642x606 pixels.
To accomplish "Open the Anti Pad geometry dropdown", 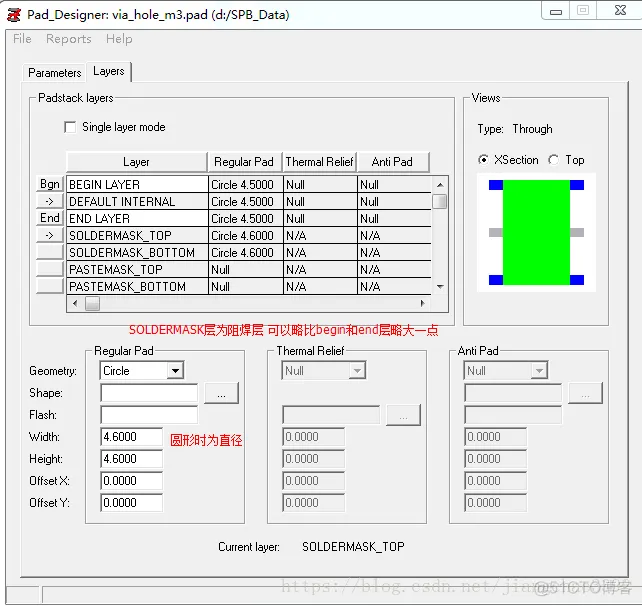I will tap(539, 371).
